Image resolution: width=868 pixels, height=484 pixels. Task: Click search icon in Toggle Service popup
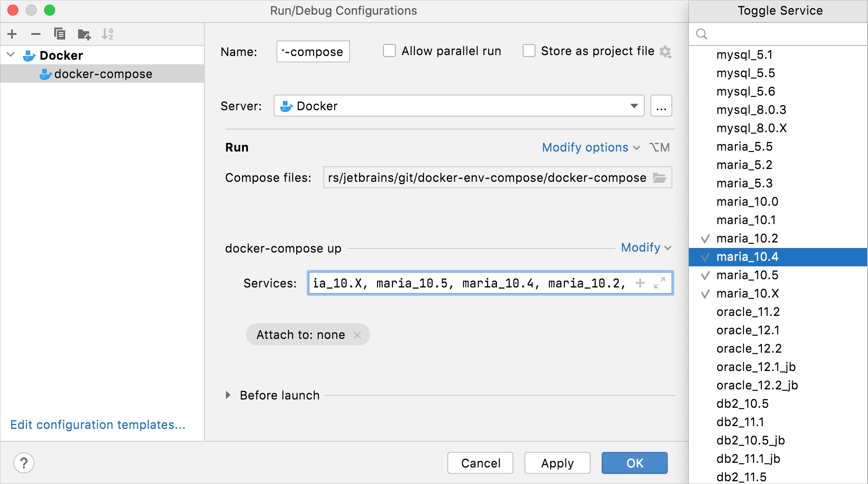click(x=702, y=34)
